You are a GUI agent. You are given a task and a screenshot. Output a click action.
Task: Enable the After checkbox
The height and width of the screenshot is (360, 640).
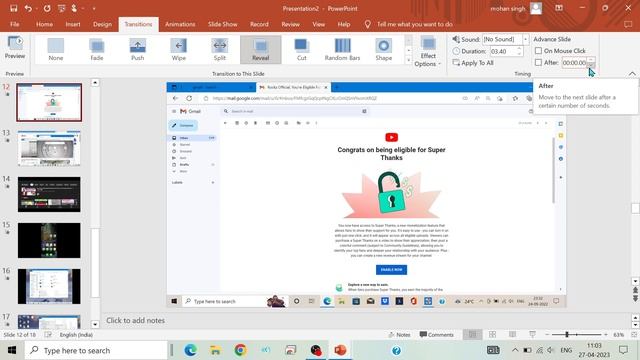click(538, 62)
